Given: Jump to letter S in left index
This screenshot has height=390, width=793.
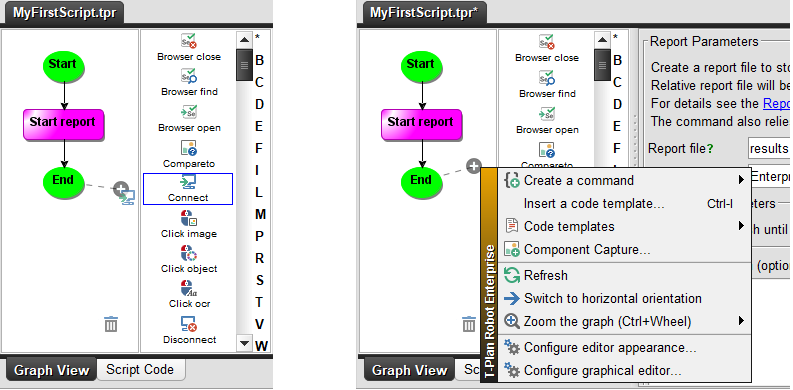Looking at the screenshot, I should pos(259,281).
